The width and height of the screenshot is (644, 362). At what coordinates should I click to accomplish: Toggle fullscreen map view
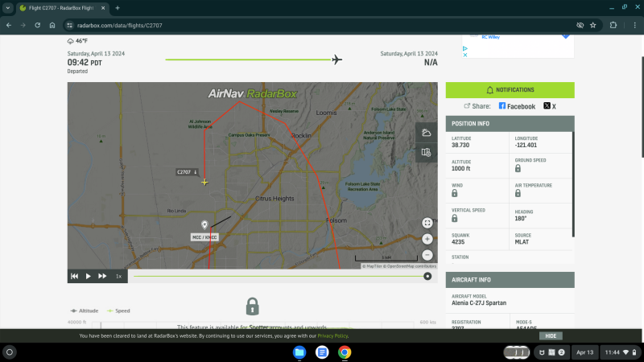(x=427, y=223)
